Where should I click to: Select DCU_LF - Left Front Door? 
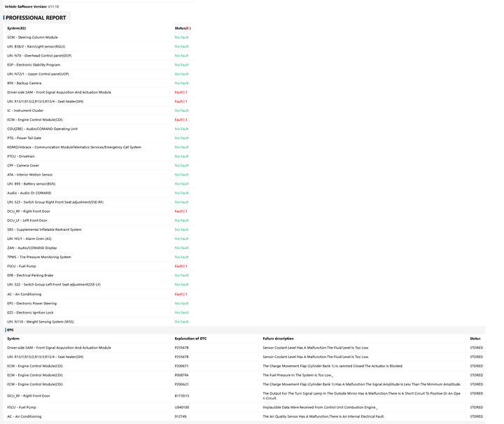(x=27, y=220)
